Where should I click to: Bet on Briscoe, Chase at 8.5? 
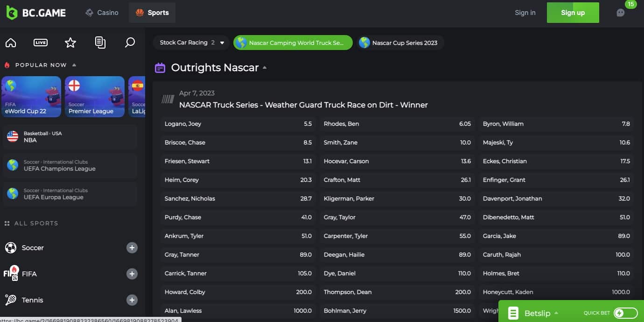238,143
